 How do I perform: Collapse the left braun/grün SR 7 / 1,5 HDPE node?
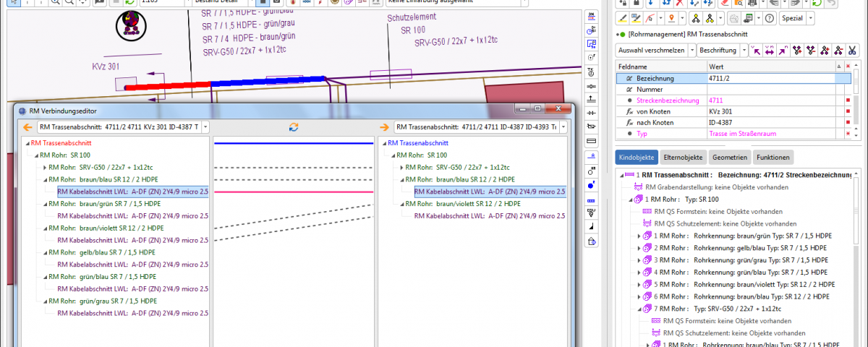45,204
